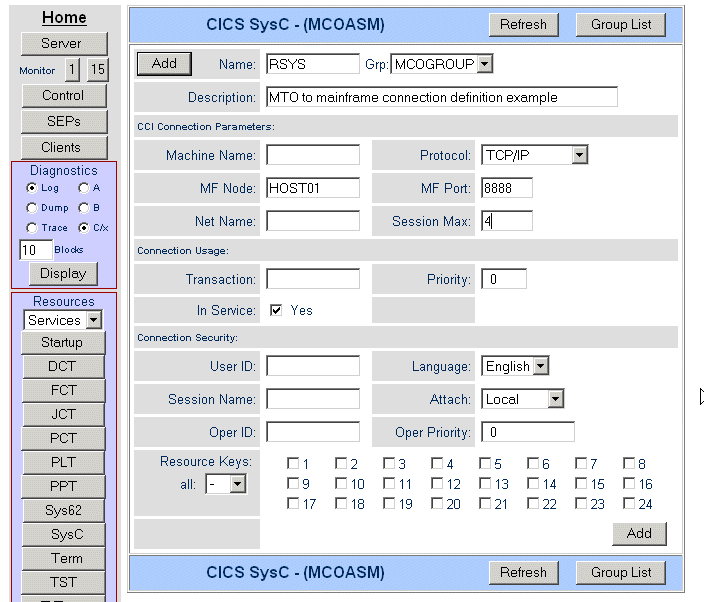Click the MF Node input field
This screenshot has width=704, height=602.
click(x=312, y=188)
